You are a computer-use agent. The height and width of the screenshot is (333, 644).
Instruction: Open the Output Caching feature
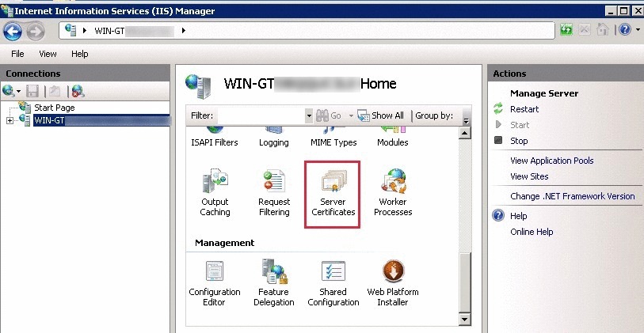click(x=215, y=193)
